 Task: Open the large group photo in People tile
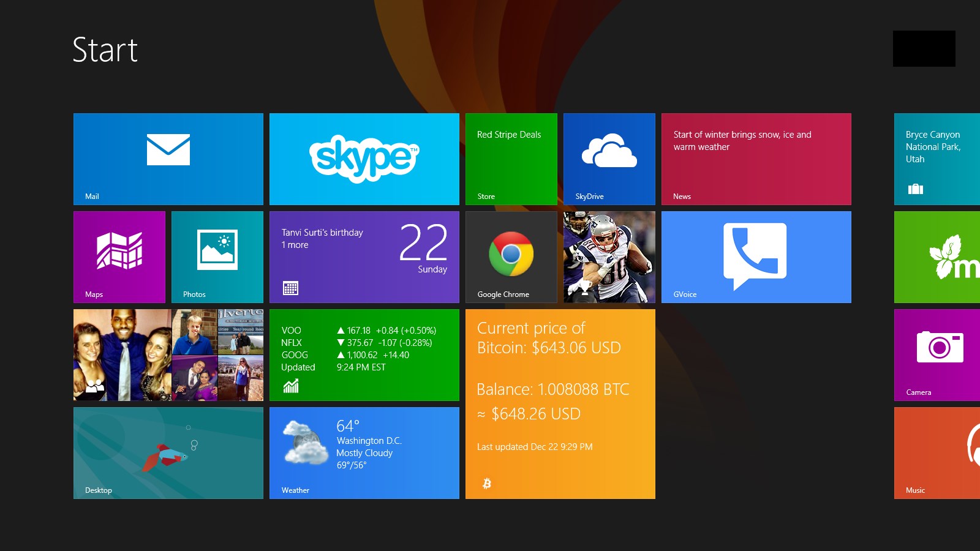click(123, 355)
